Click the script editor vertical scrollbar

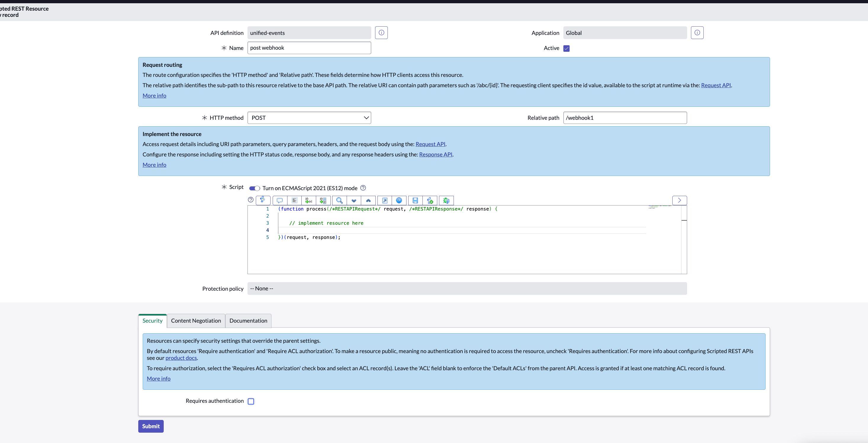click(x=684, y=239)
